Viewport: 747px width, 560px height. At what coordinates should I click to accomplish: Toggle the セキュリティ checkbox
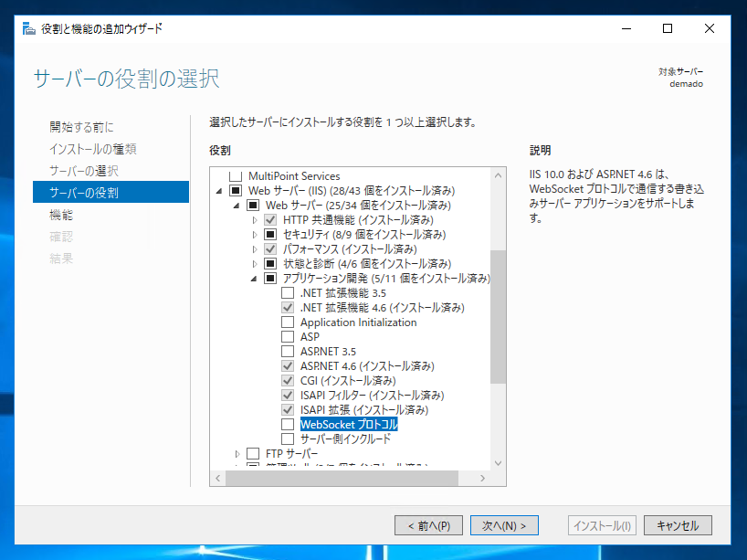point(270,235)
